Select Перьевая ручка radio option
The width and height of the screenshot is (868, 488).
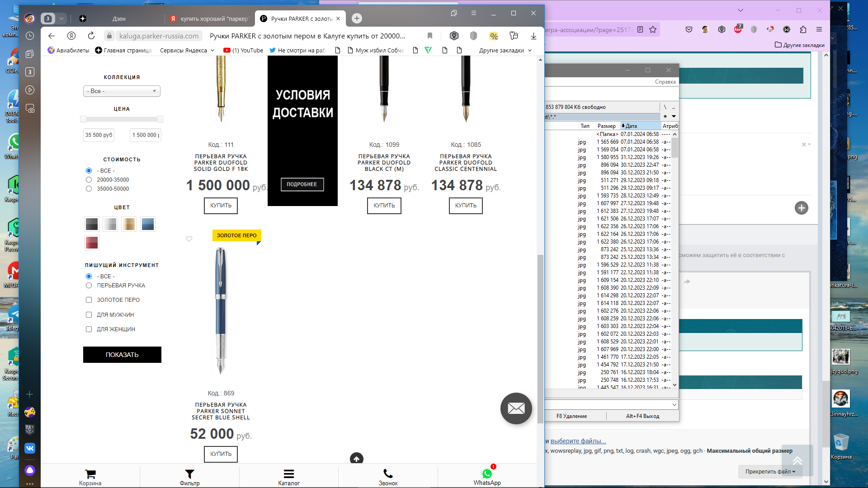coord(89,286)
